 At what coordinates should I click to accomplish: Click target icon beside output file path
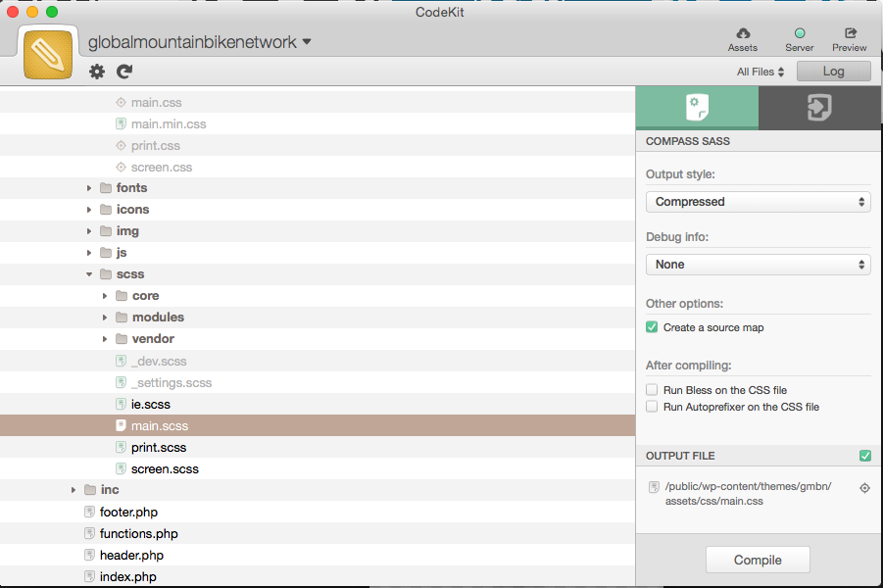[x=864, y=488]
